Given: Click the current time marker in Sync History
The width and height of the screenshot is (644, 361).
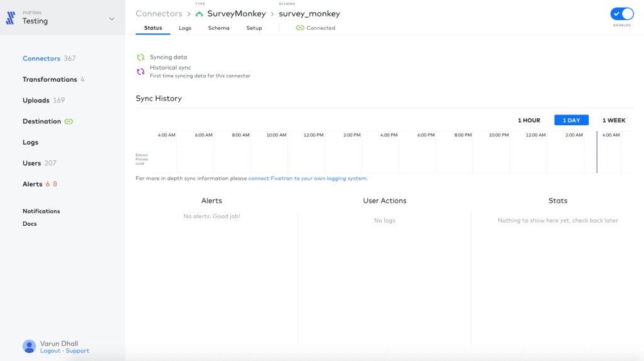Looking at the screenshot, I should click(597, 152).
